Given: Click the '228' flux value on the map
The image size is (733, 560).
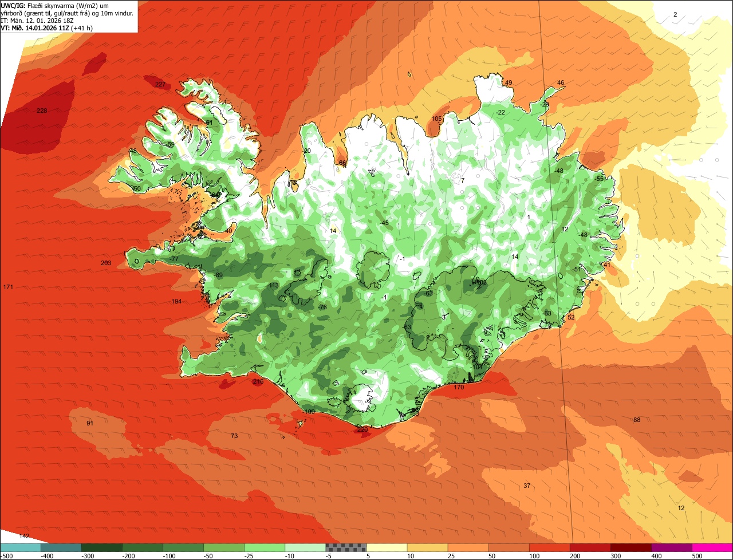Looking at the screenshot, I should [x=41, y=111].
